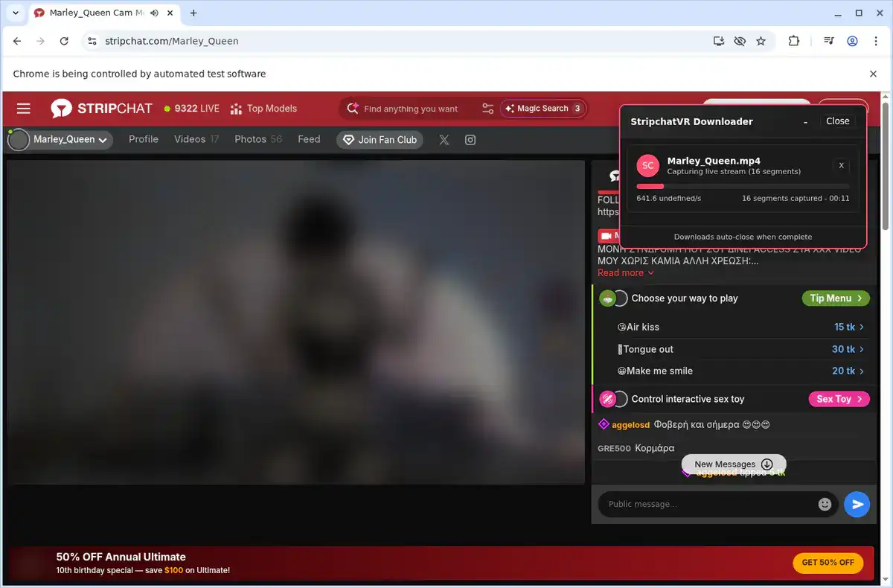Click GET 50% OFF button

(828, 563)
